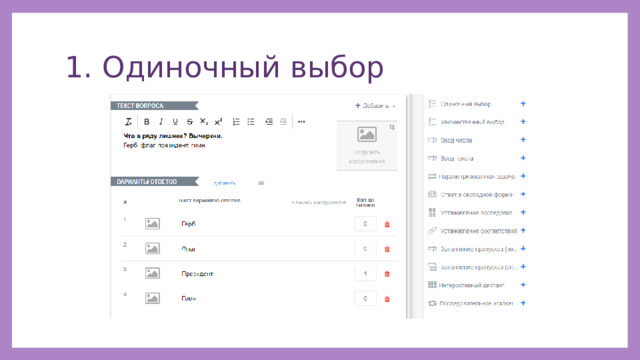Click the answer text "Гимн"
Image resolution: width=640 pixels, height=360 pixels.
[x=189, y=298]
